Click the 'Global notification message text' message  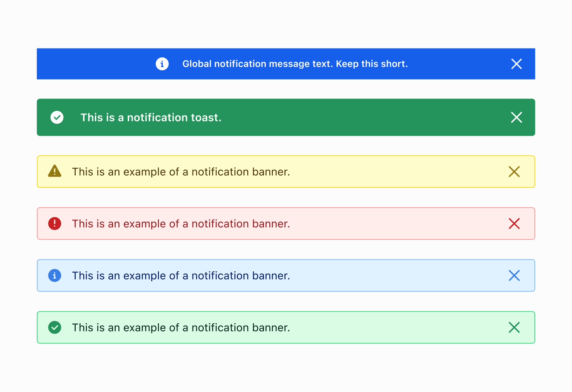click(295, 64)
